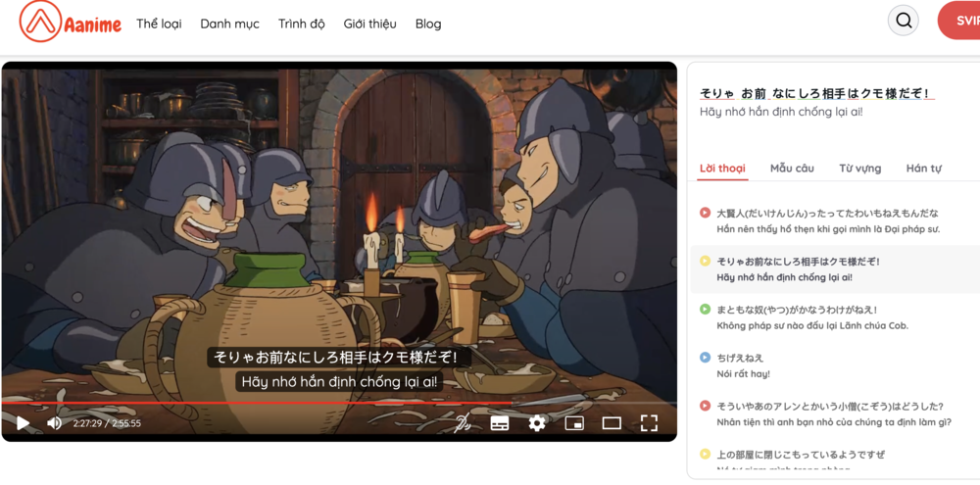The image size is (980, 485).
Task: Open video settings gear
Action: (x=537, y=423)
